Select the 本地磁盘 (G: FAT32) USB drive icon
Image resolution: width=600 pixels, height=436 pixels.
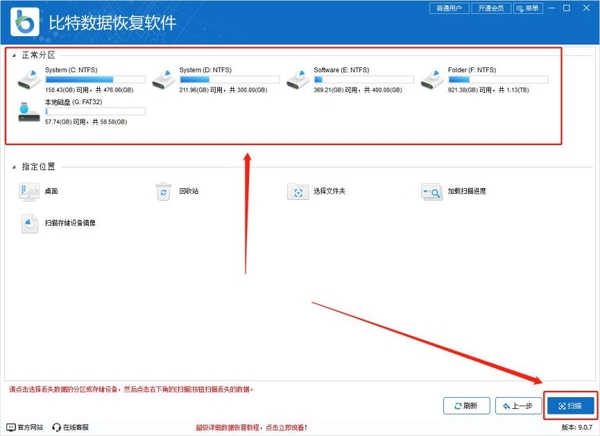point(29,112)
